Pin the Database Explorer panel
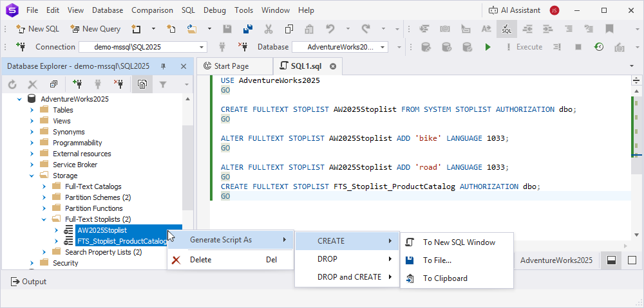Viewport: 644px width, 308px height. pyautogui.click(x=163, y=66)
